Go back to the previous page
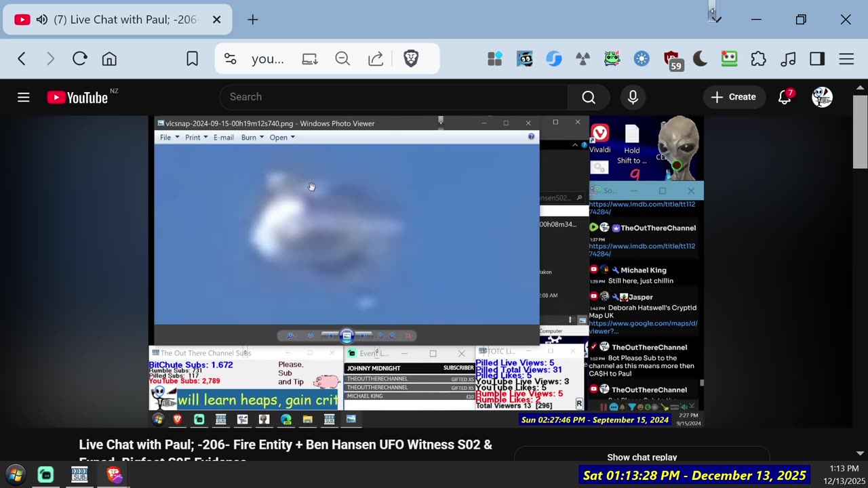Screen dimensions: 868x488 point(22,59)
